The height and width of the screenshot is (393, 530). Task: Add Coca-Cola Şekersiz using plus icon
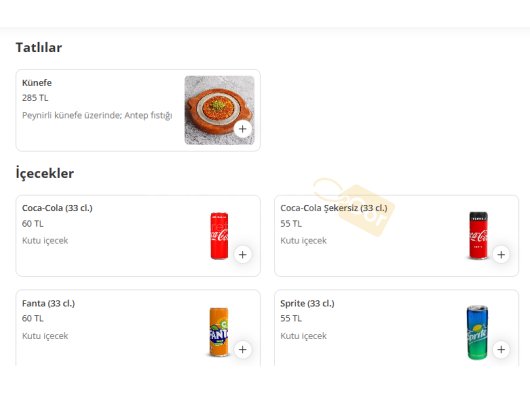click(x=501, y=254)
